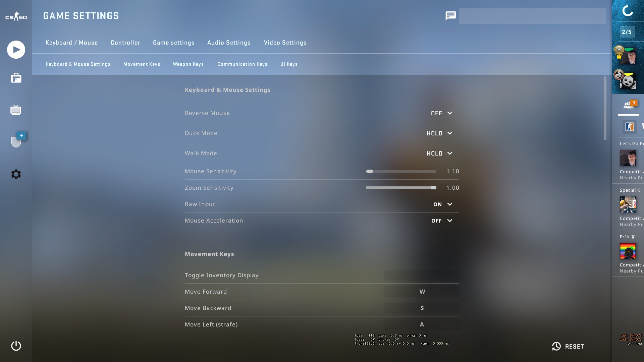Image resolution: width=644 pixels, height=362 pixels.
Task: Open the Awards shield icon
Action: coord(16,141)
